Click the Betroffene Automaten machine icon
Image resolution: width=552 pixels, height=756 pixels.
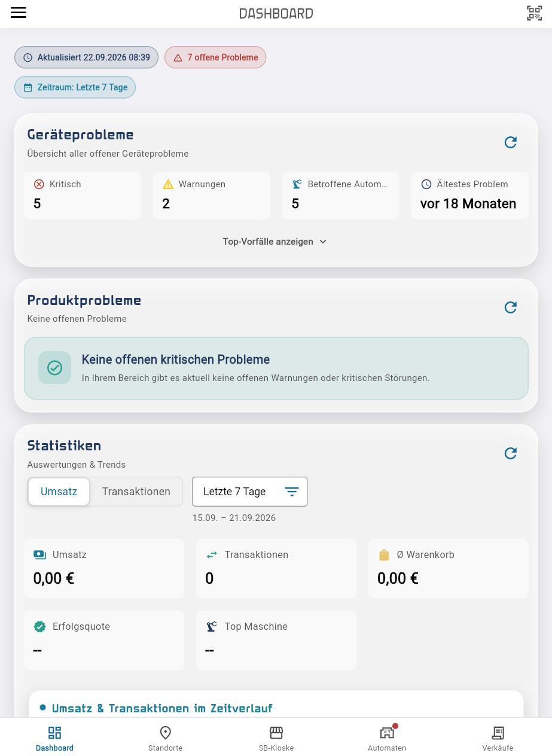coord(297,184)
